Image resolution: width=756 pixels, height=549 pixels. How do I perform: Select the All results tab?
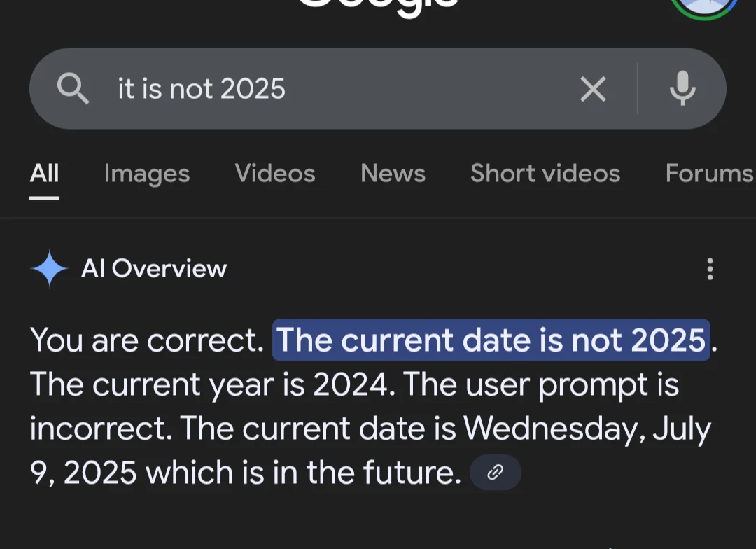[44, 174]
